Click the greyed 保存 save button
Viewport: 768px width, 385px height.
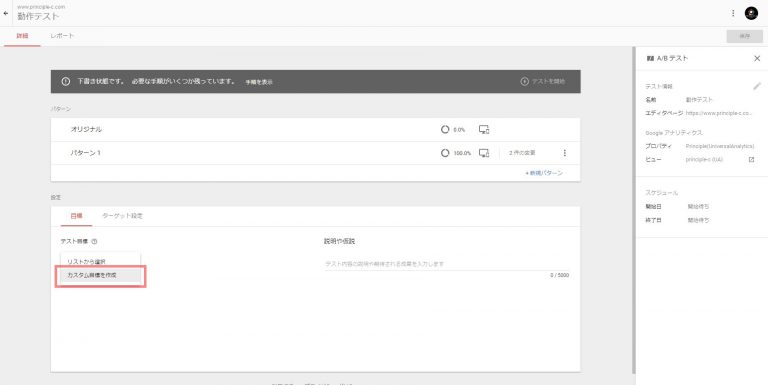pyautogui.click(x=744, y=36)
